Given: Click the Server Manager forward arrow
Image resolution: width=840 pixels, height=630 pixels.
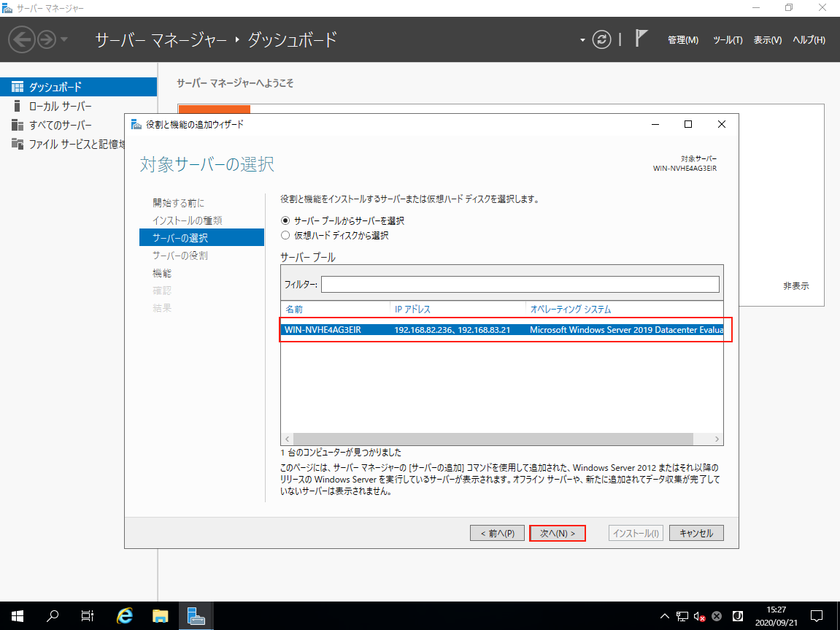Looking at the screenshot, I should click(47, 39).
